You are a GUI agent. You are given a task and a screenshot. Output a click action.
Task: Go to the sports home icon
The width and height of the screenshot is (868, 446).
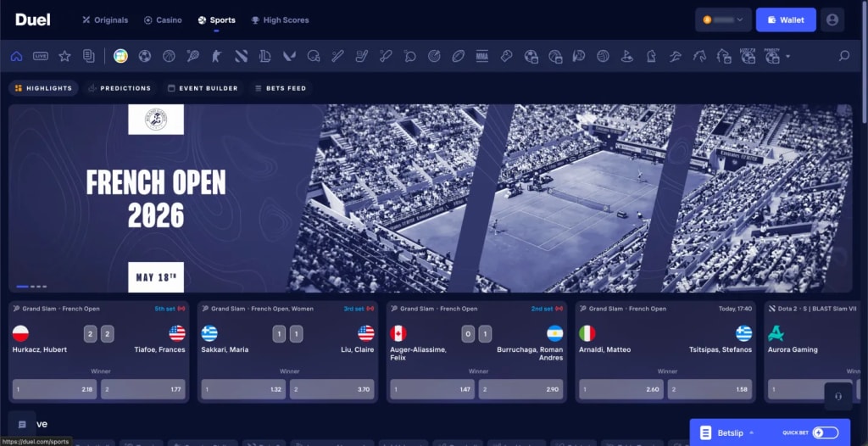17,56
